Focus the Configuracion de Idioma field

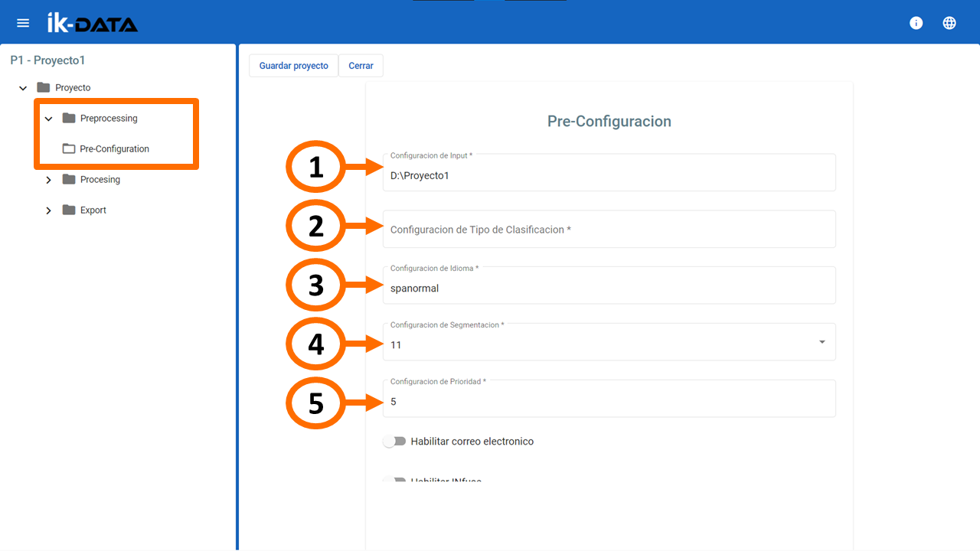tap(609, 285)
